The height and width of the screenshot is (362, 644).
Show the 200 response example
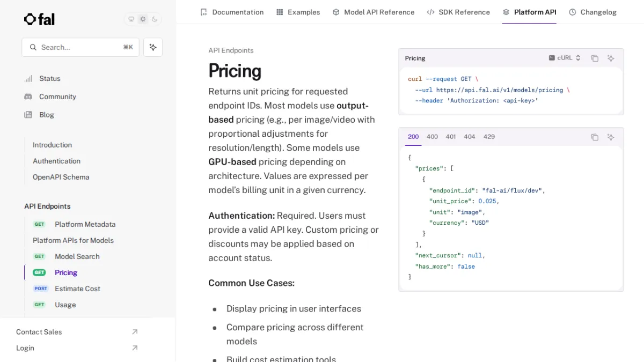tap(413, 137)
